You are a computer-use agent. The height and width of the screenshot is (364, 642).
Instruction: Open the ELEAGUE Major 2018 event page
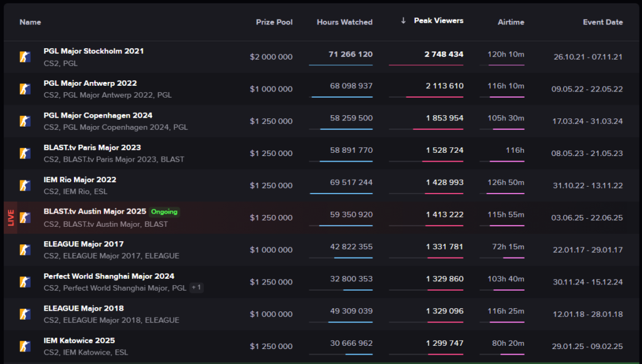(83, 308)
